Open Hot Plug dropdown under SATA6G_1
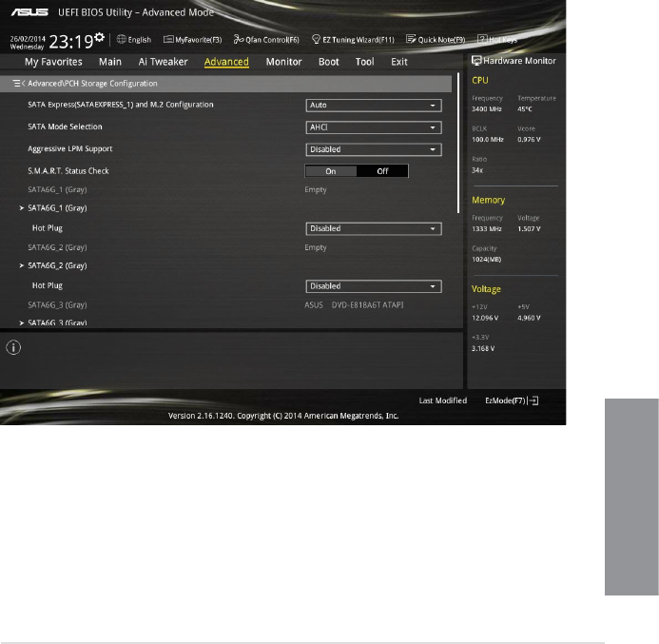659x644 pixels. point(374,228)
